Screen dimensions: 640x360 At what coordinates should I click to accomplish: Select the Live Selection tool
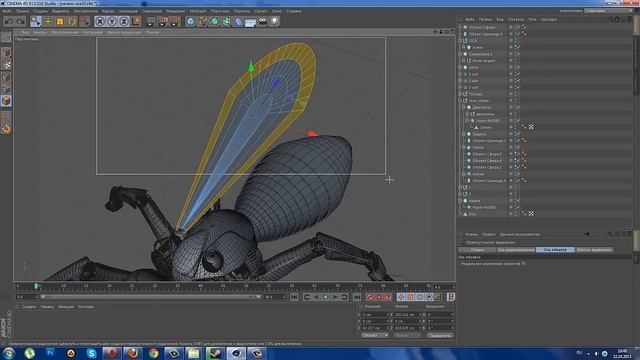pyautogui.click(x=36, y=21)
